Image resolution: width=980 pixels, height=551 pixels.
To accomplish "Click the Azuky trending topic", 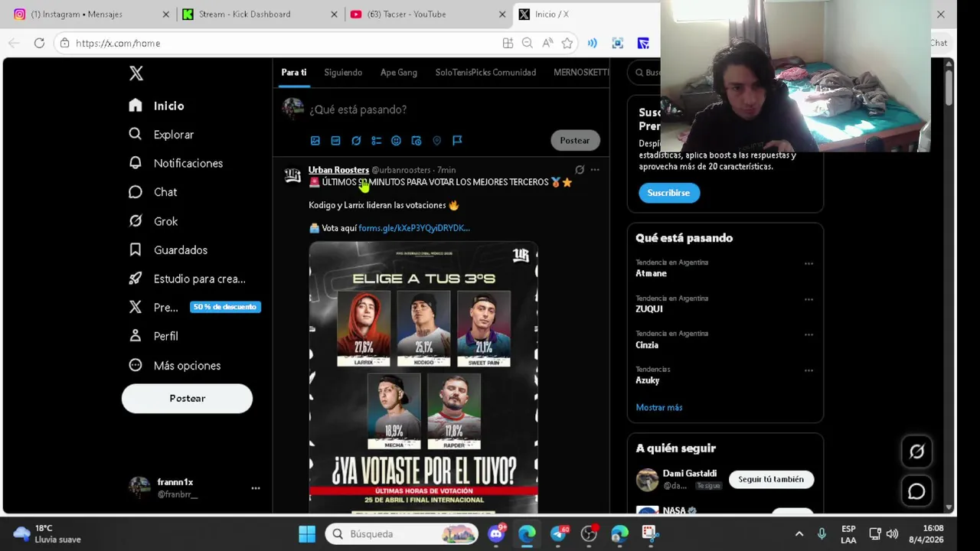I will pos(647,380).
